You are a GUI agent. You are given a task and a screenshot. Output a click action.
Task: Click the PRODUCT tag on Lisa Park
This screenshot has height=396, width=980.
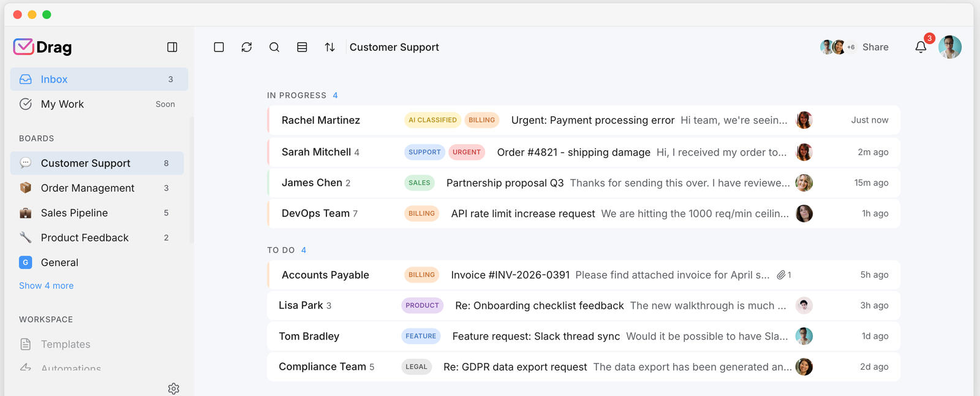[x=422, y=305]
